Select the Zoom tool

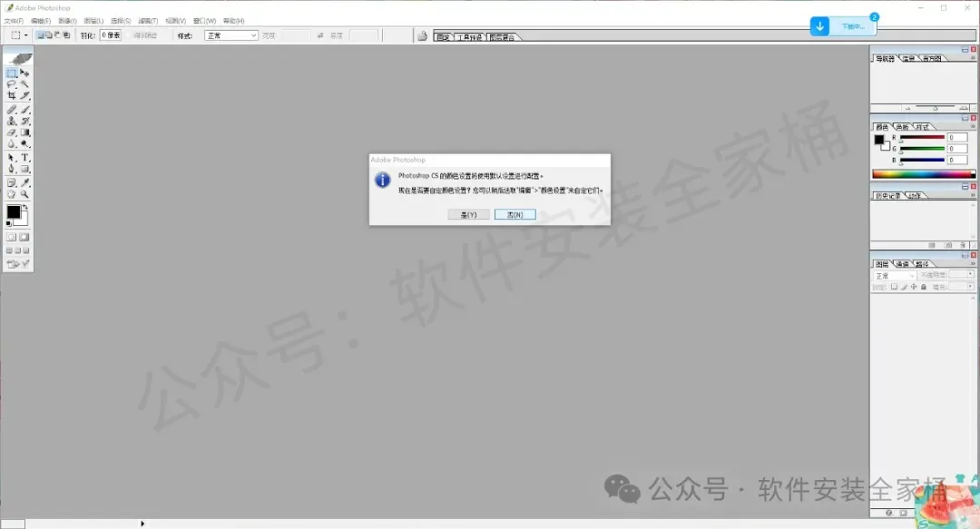24,194
